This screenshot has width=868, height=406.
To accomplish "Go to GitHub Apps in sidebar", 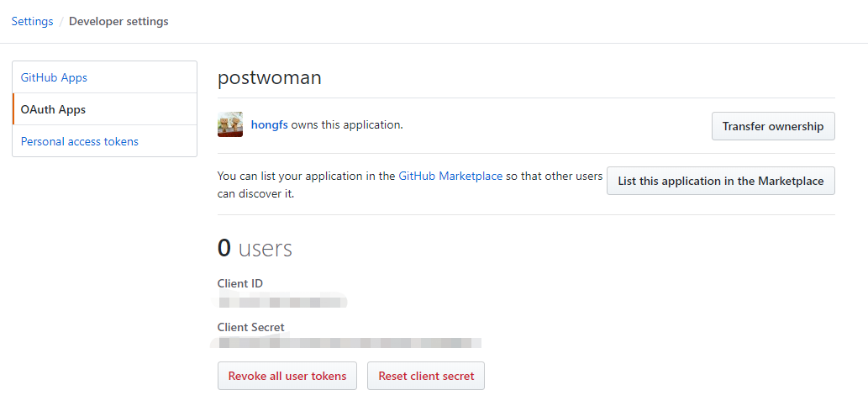I will 54,77.
